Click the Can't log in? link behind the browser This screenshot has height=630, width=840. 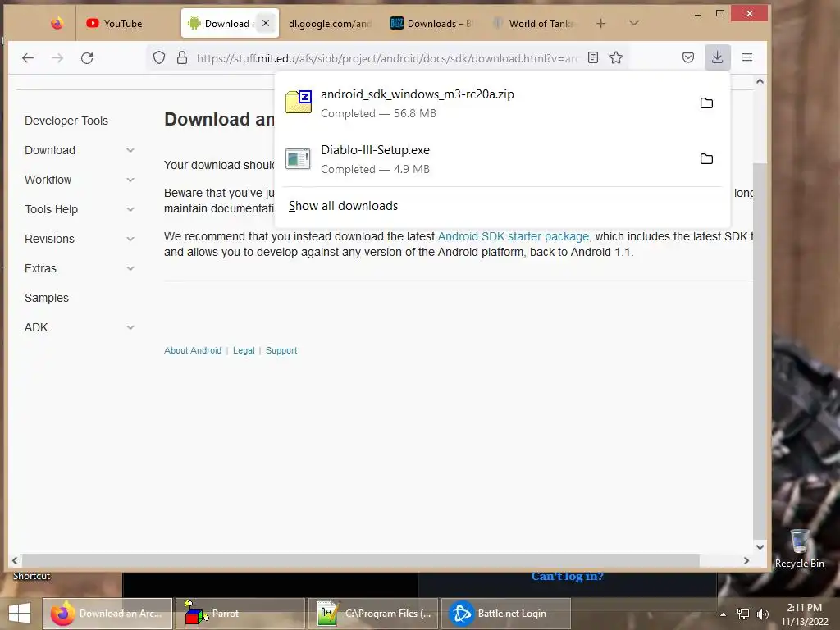[567, 577]
